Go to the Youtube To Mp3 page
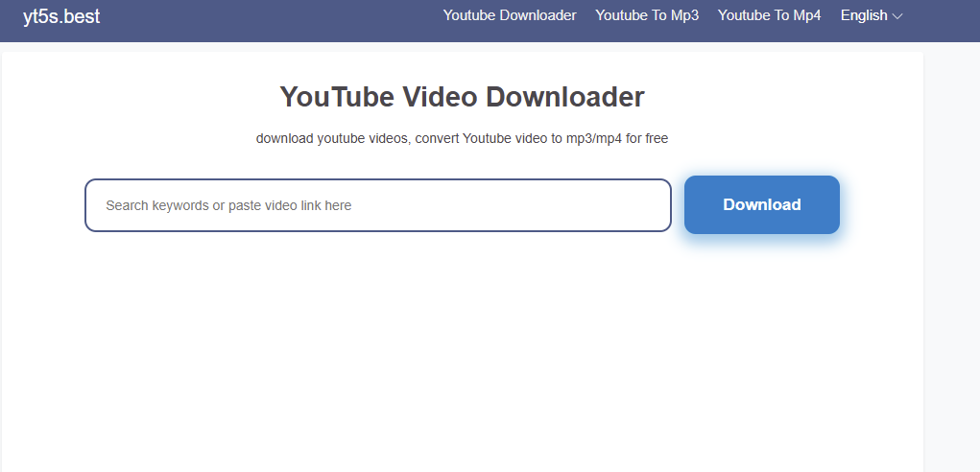Image resolution: width=980 pixels, height=472 pixels. [647, 15]
